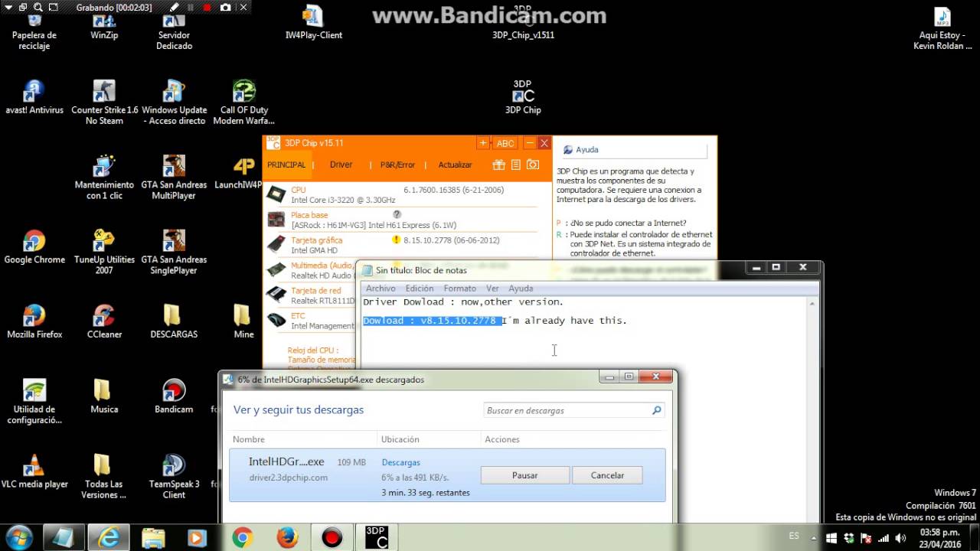Click the Bandicam pencil drawing tool icon

pos(175,7)
